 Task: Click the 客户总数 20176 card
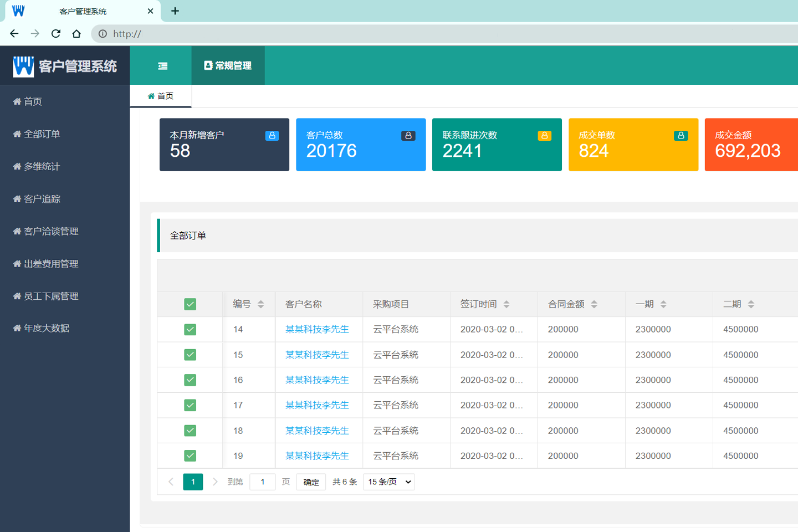[361, 145]
